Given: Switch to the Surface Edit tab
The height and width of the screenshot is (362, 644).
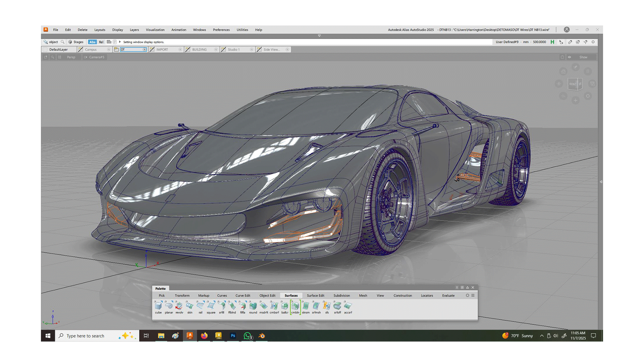Looking at the screenshot, I should click(x=315, y=296).
